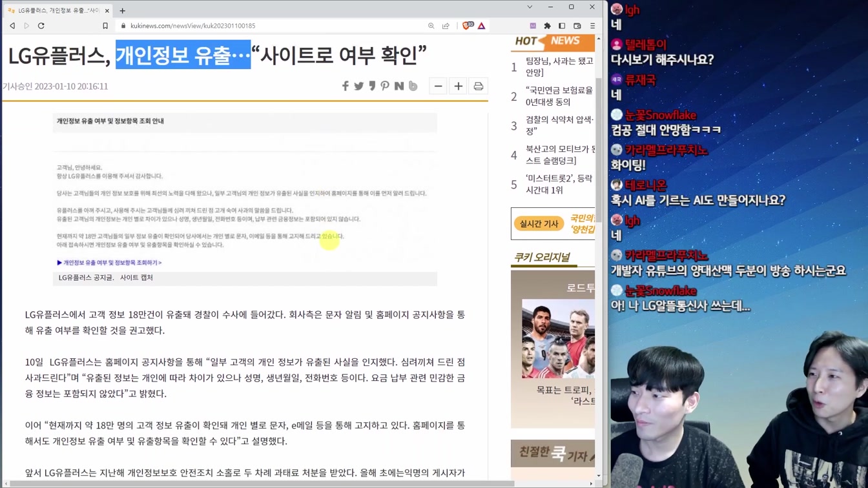The width and height of the screenshot is (868, 488).
Task: Decrease article font size with minus button
Action: click(438, 86)
